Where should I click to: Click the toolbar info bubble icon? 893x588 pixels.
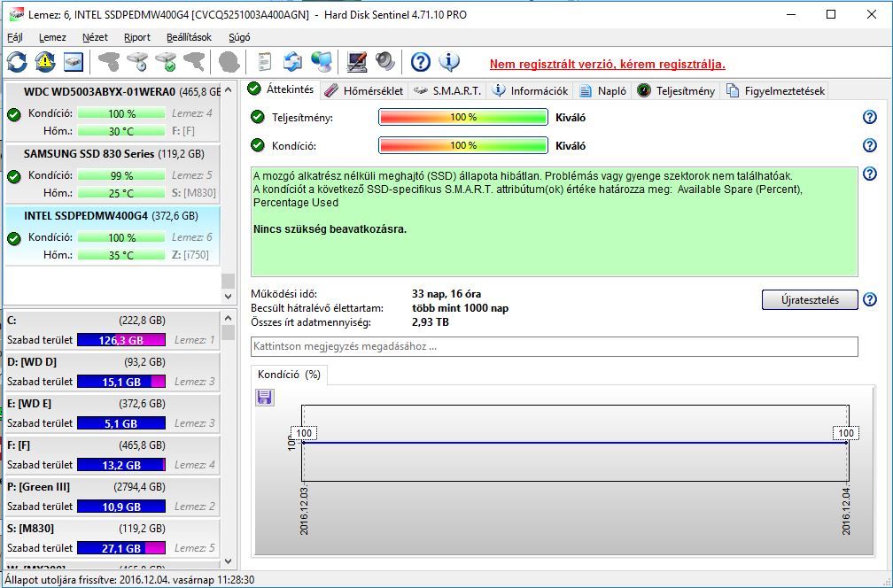point(449,61)
